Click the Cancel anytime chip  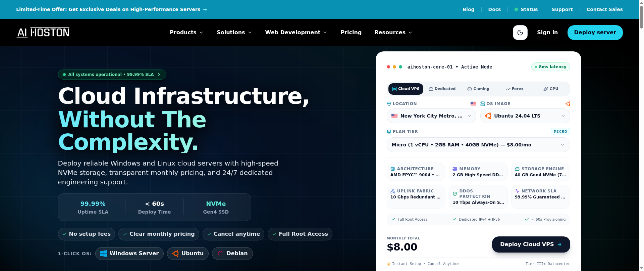click(x=233, y=234)
